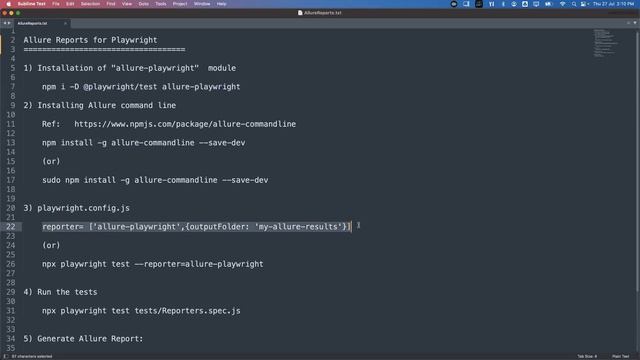Click heading 'Allure Reports for Playwright'

90,40
